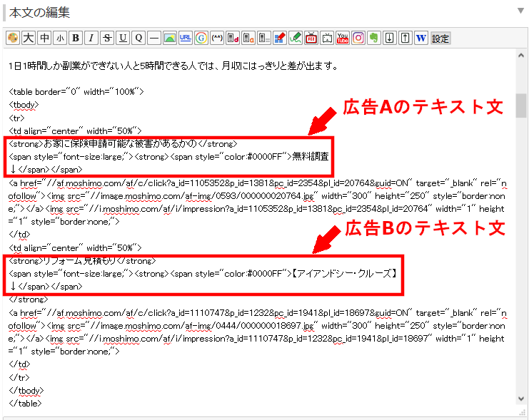Open the color palette tool
Viewport: 529px width, 420px height.
13,38
